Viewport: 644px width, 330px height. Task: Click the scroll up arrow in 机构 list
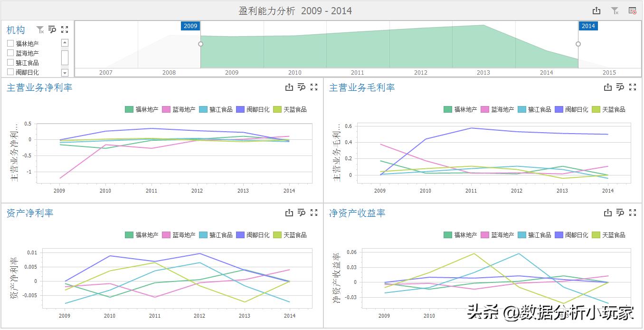coord(64,42)
